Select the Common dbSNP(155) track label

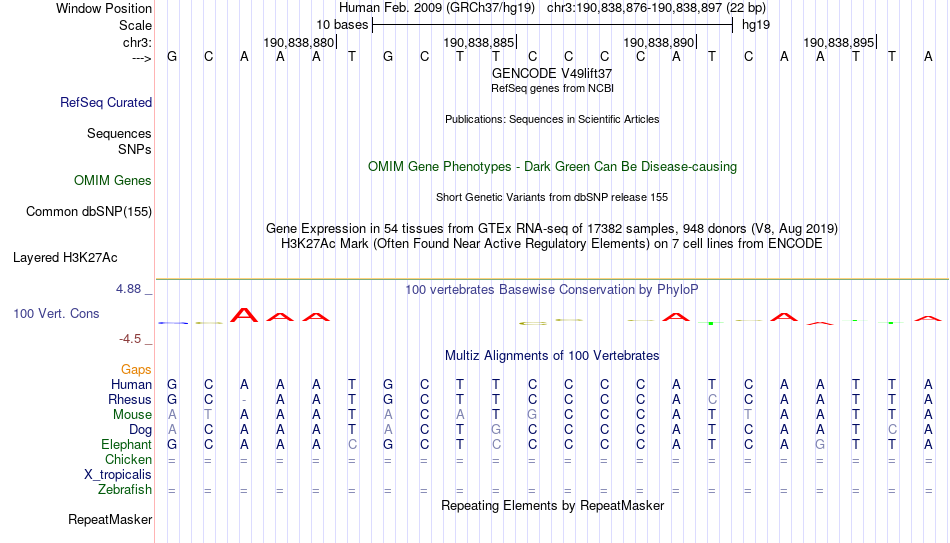[89, 212]
